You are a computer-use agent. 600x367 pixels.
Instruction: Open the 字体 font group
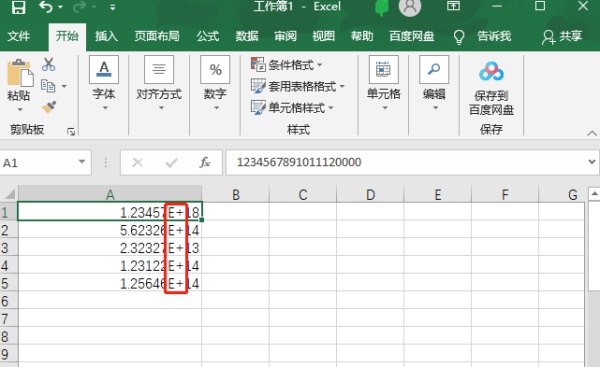click(104, 83)
